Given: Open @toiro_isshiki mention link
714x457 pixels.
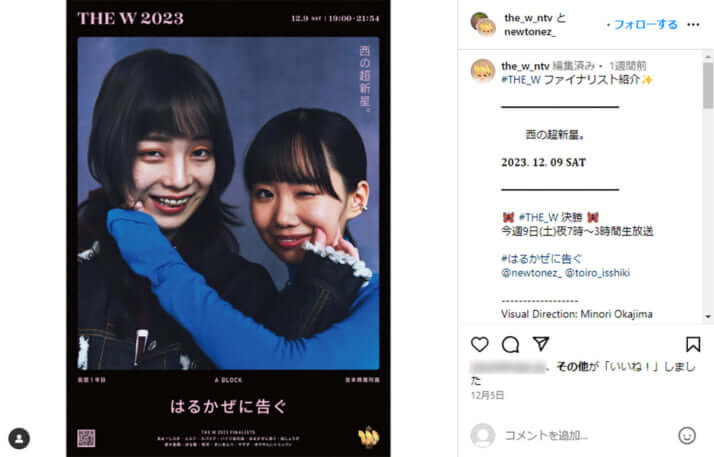Looking at the screenshot, I should (597, 273).
